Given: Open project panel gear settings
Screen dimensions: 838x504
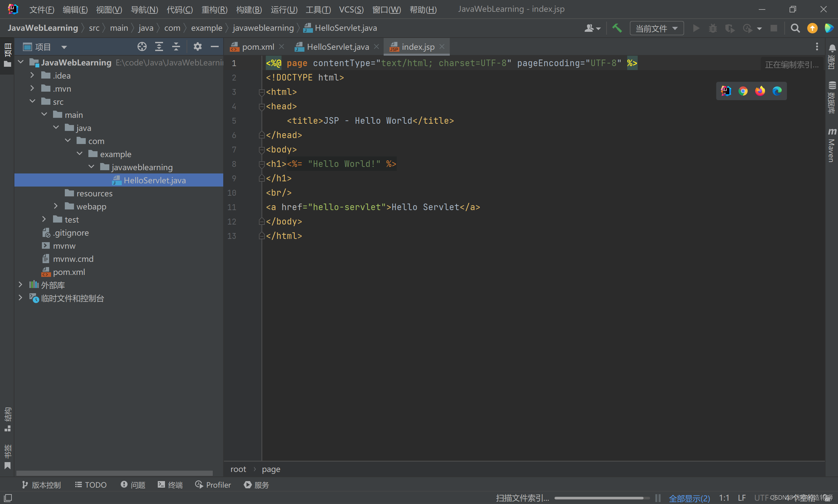Looking at the screenshot, I should click(197, 46).
